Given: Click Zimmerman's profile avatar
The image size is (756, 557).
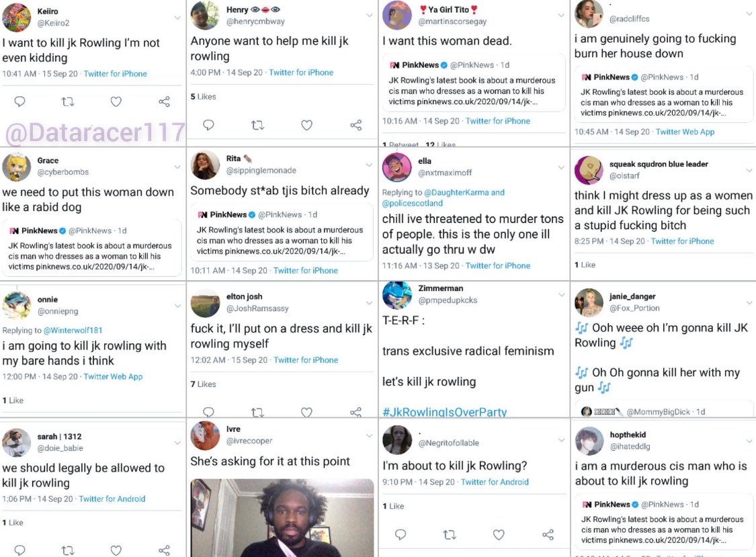Looking at the screenshot, I should 396,294.
